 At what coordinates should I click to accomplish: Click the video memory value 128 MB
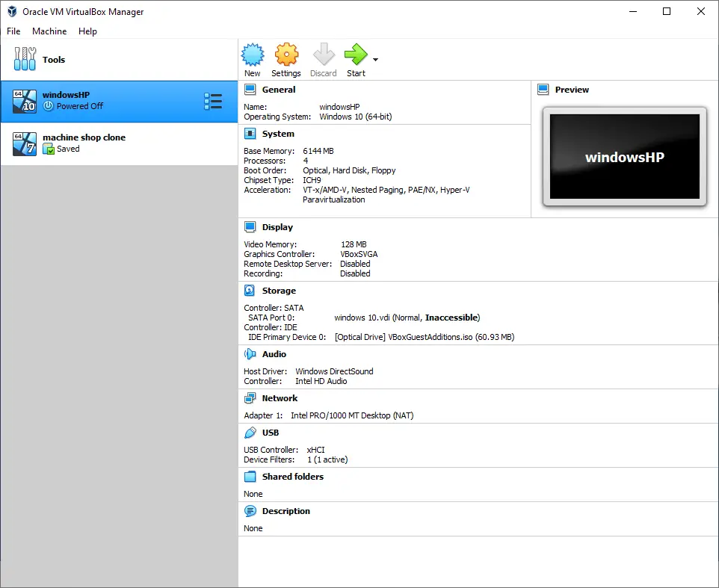click(x=354, y=244)
